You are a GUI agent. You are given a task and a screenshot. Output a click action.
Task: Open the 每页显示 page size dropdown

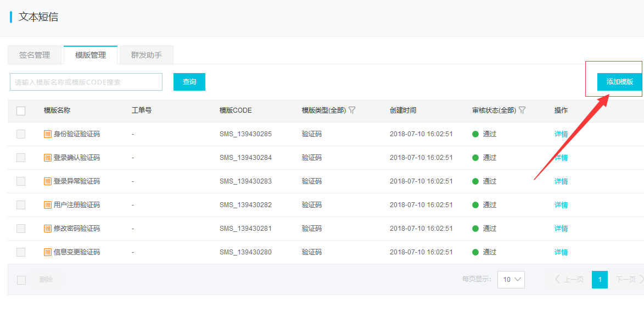click(511, 280)
